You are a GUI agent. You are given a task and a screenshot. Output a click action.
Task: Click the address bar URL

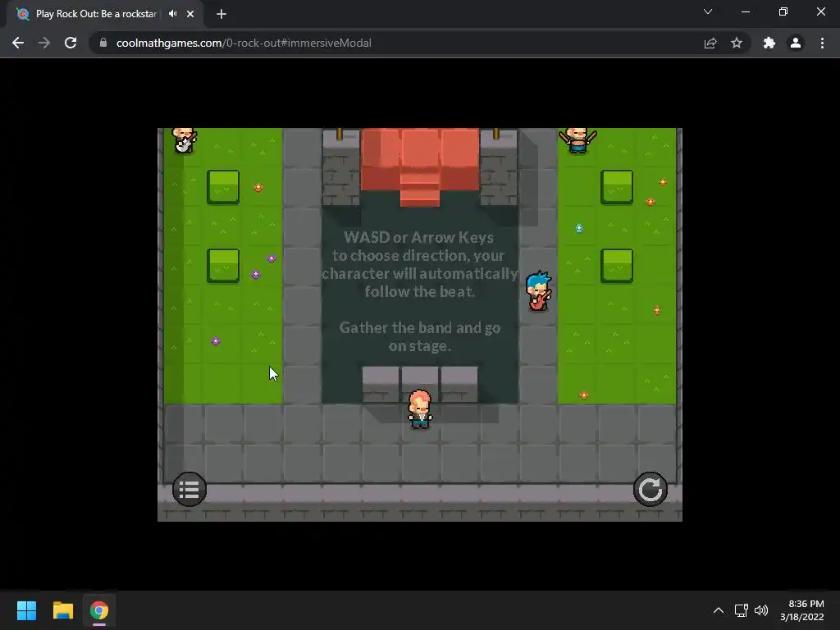[x=244, y=43]
